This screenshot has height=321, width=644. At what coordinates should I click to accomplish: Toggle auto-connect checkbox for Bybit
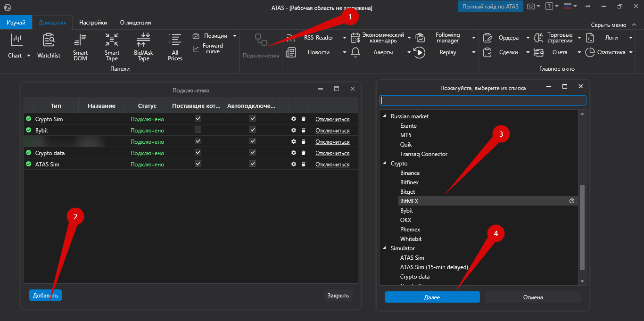(253, 130)
